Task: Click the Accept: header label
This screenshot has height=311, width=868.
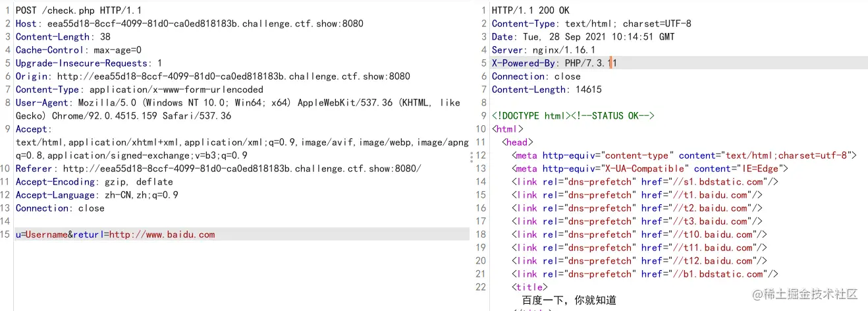Action: click(34, 129)
